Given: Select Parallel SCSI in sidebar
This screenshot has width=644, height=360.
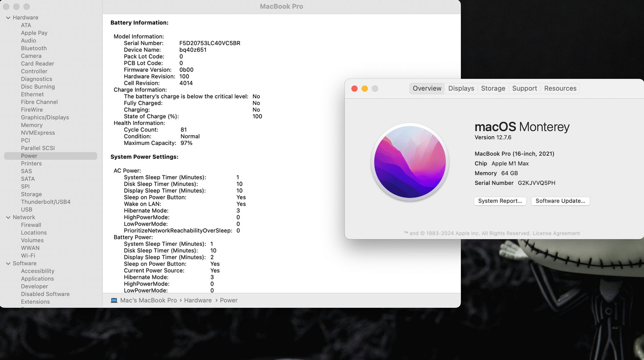Looking at the screenshot, I should pos(38,148).
